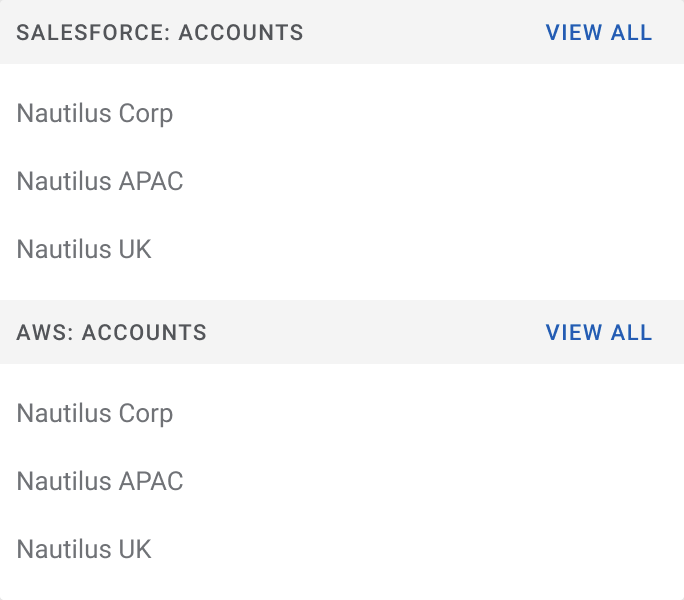The image size is (684, 600).
Task: Click the AWS: Accounts section header
Action: 112,332
